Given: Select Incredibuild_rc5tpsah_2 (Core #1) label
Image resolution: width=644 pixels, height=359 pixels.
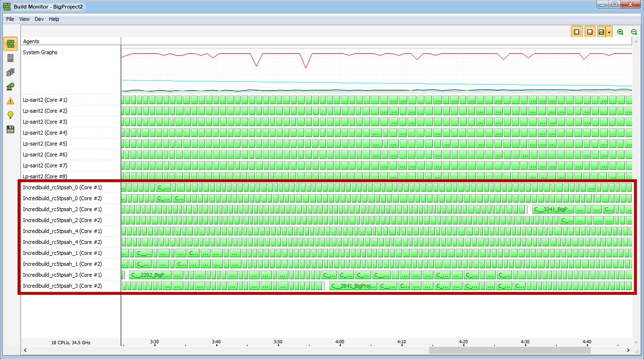Looking at the screenshot, I should pyautogui.click(x=62, y=209).
